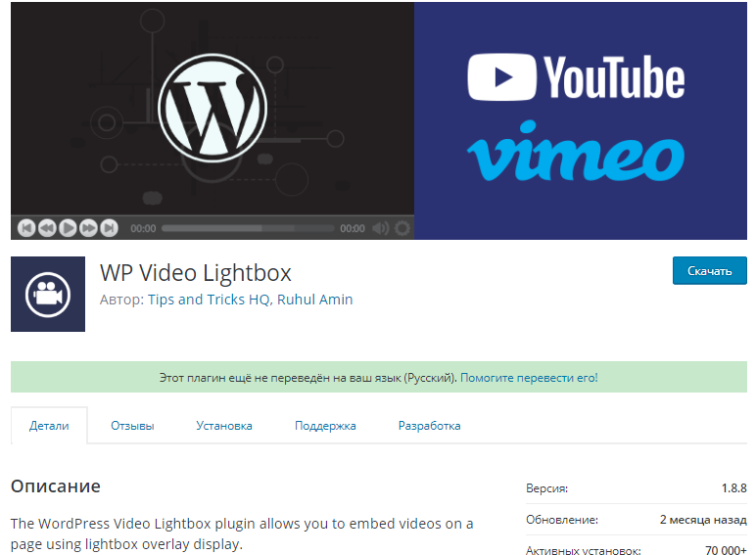Click the version value 1.8.8
The width and height of the screenshot is (756, 555).
733,488
